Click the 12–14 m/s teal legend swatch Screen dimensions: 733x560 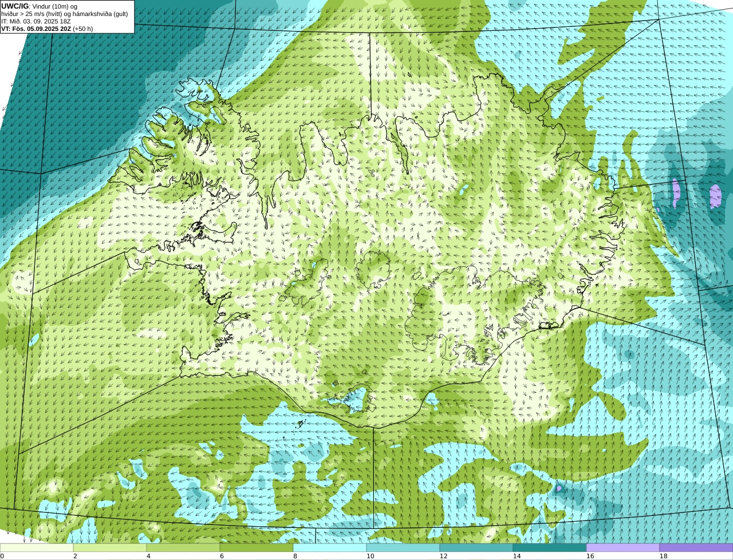(x=476, y=548)
